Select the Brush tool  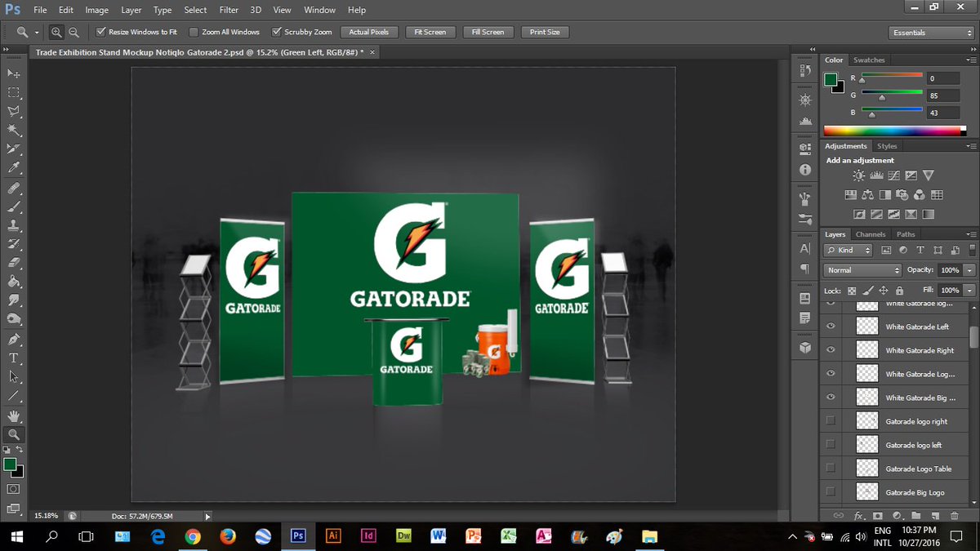click(x=13, y=207)
